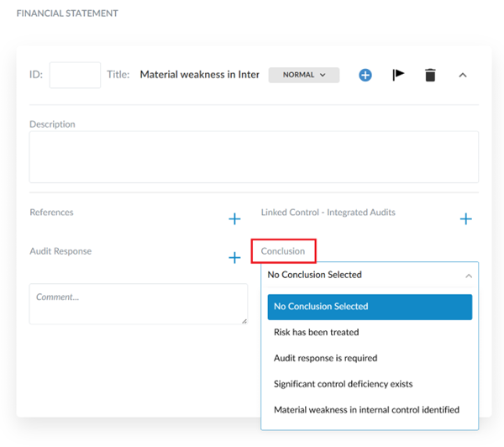Open the NORMAL priority dropdown
The image size is (504, 447).
303,75
